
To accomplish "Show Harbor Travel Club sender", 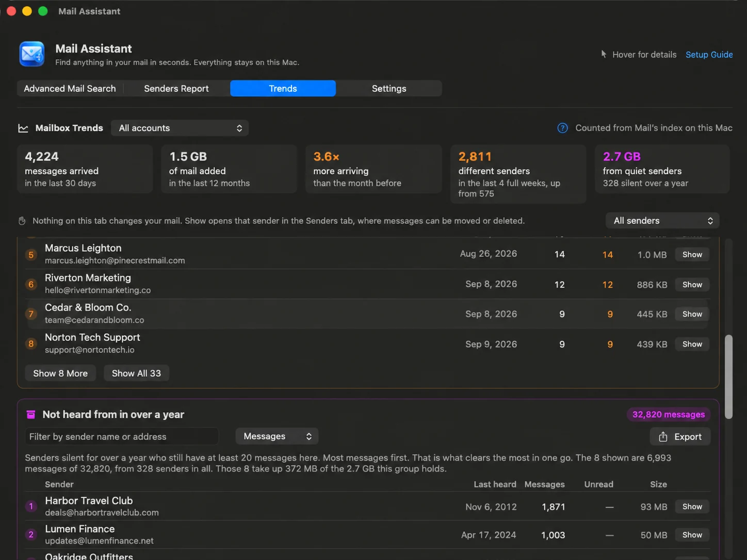I will point(692,507).
